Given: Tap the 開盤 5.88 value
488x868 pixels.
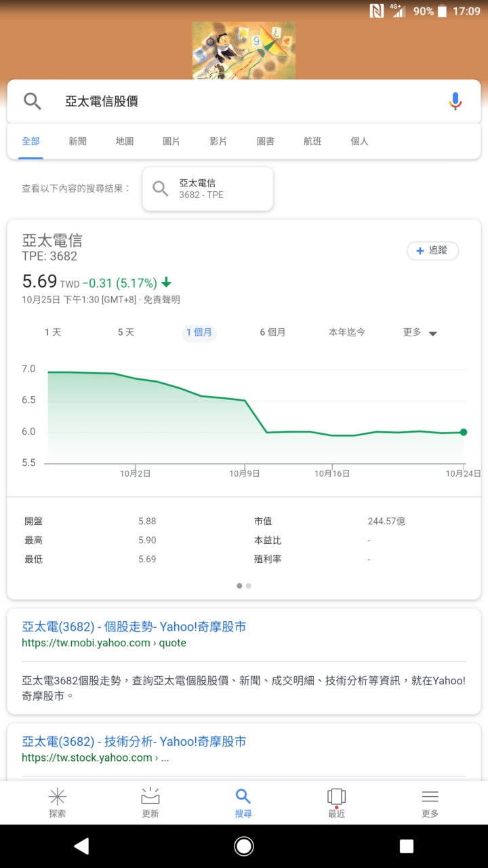Looking at the screenshot, I should (147, 521).
